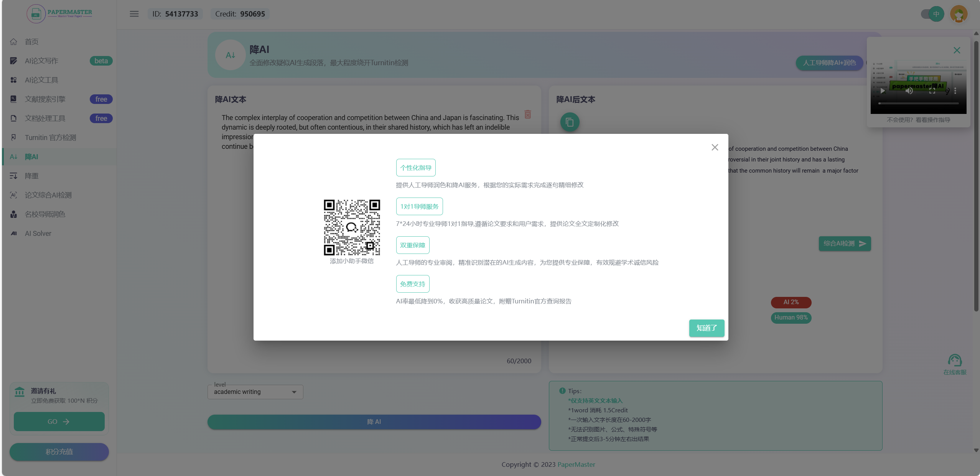Mute the tutorial video volume icon

[x=909, y=91]
